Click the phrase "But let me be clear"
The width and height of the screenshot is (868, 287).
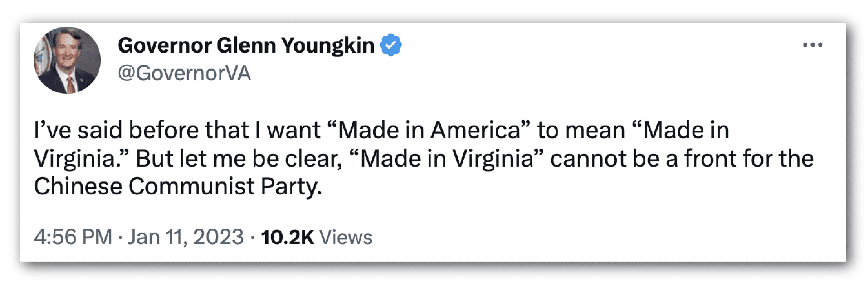[x=239, y=158]
